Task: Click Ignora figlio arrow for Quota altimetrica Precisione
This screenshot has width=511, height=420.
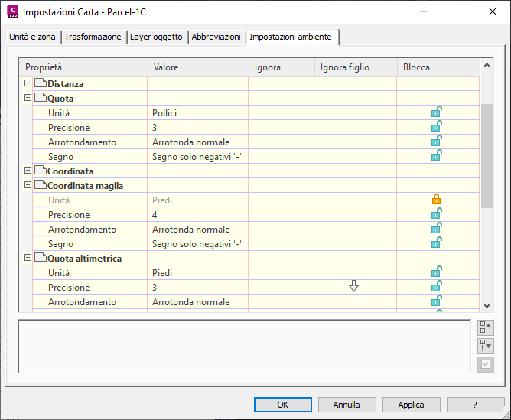Action: tap(353, 287)
